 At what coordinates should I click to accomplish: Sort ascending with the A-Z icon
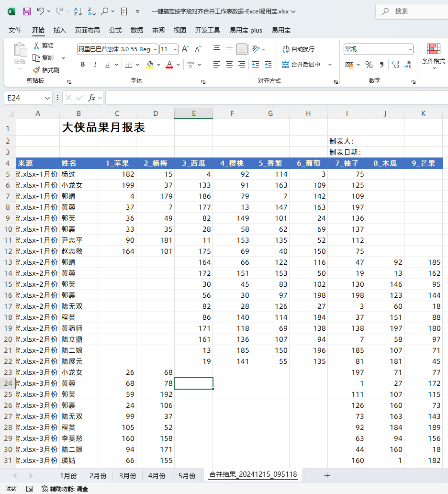[78, 11]
